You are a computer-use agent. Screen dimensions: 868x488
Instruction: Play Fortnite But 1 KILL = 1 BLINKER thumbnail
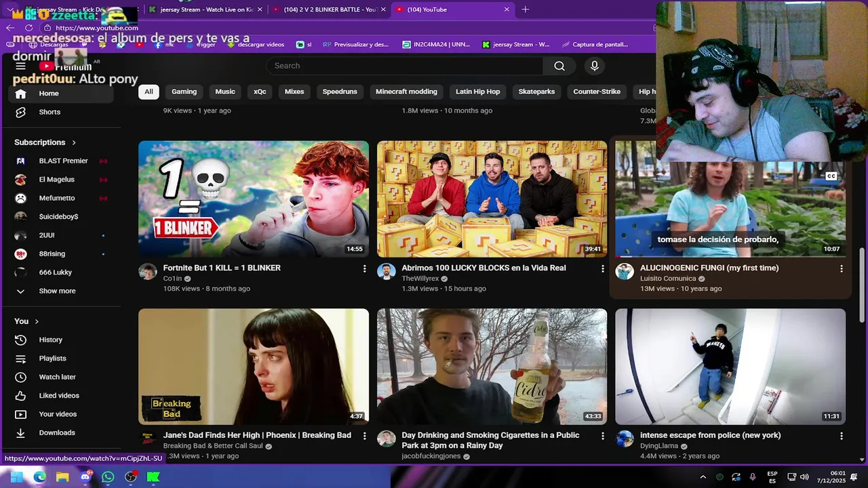(x=254, y=199)
